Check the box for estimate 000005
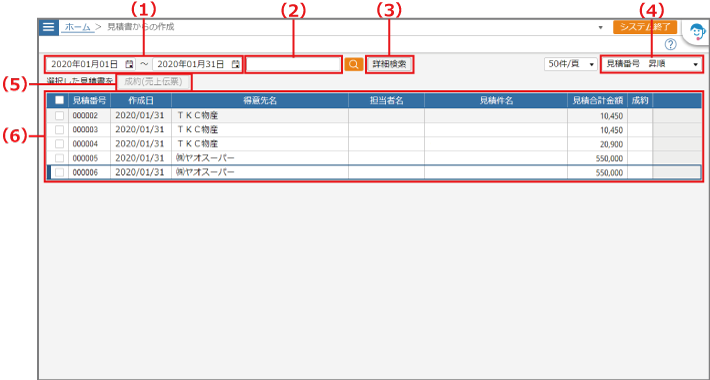Screen dimensions: 710x380 point(59,158)
